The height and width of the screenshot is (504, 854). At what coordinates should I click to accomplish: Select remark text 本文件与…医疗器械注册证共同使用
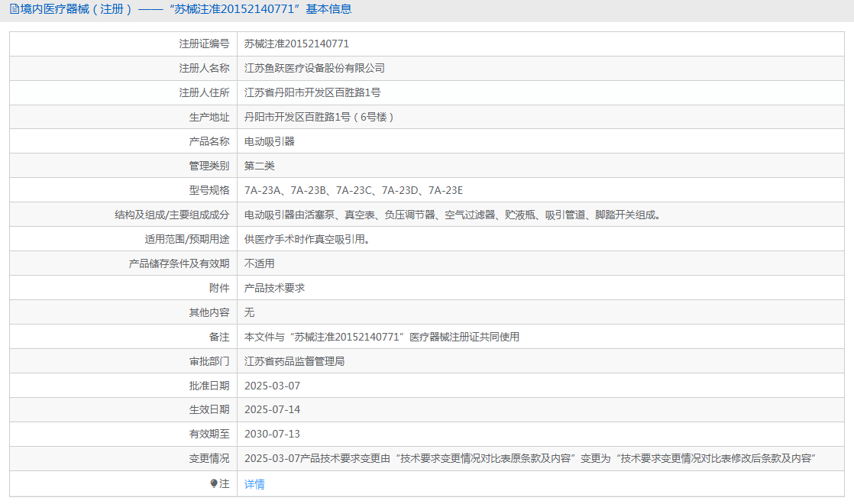pyautogui.click(x=382, y=337)
